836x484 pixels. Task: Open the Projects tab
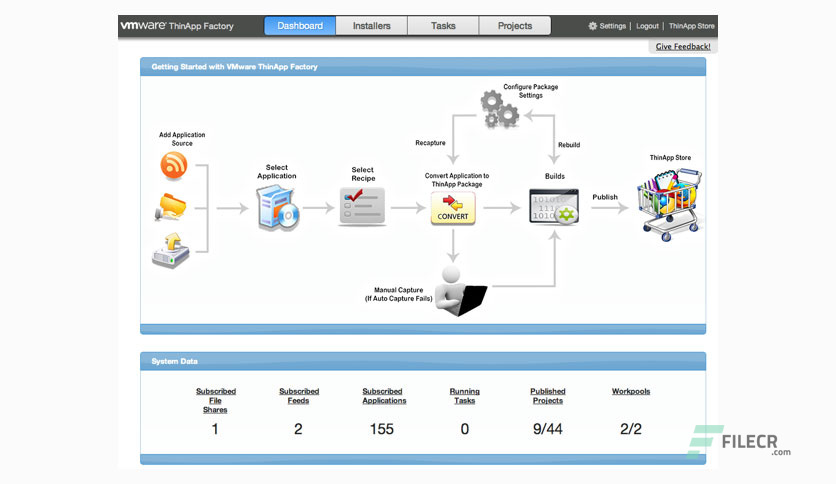click(x=515, y=26)
